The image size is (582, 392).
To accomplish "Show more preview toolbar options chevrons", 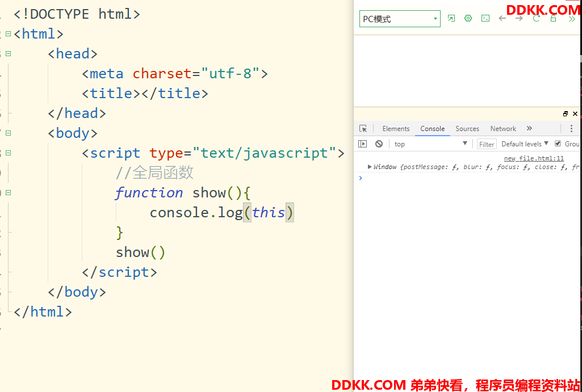I will coord(572,19).
